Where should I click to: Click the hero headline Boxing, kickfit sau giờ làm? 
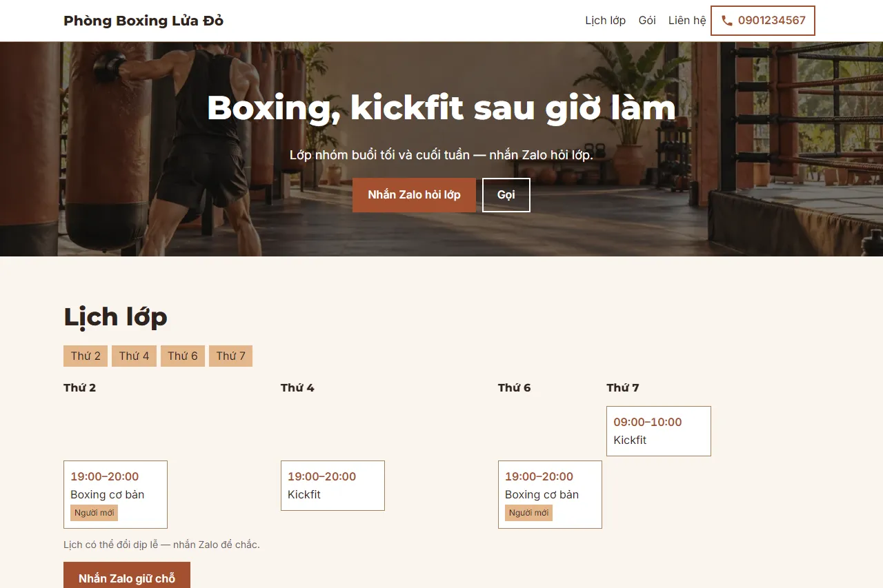[x=441, y=108]
